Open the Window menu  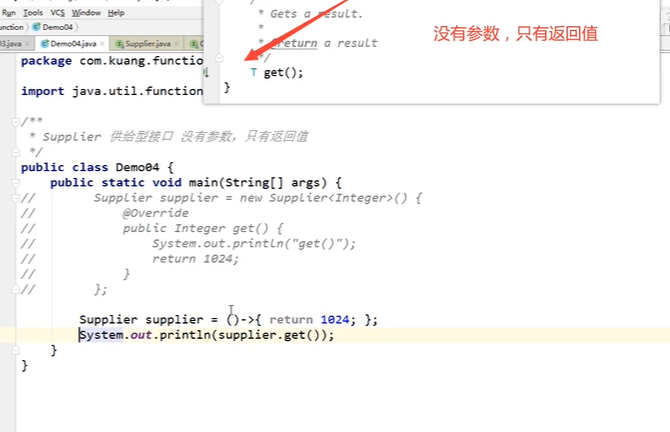86,13
